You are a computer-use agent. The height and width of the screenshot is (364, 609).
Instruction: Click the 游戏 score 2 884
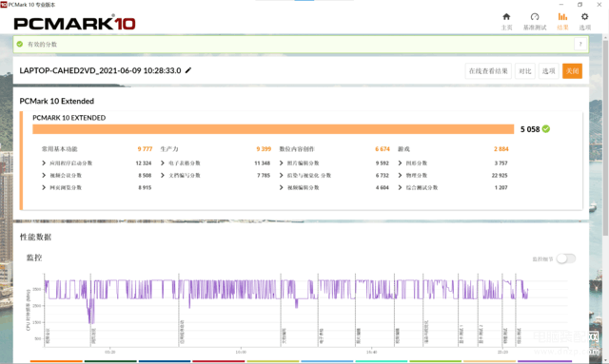pyautogui.click(x=501, y=149)
